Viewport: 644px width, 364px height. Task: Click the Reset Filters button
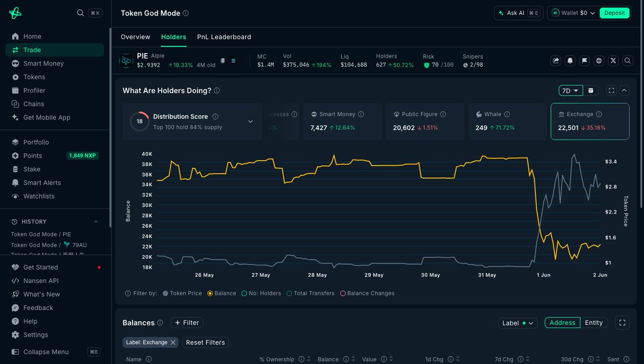coord(206,343)
